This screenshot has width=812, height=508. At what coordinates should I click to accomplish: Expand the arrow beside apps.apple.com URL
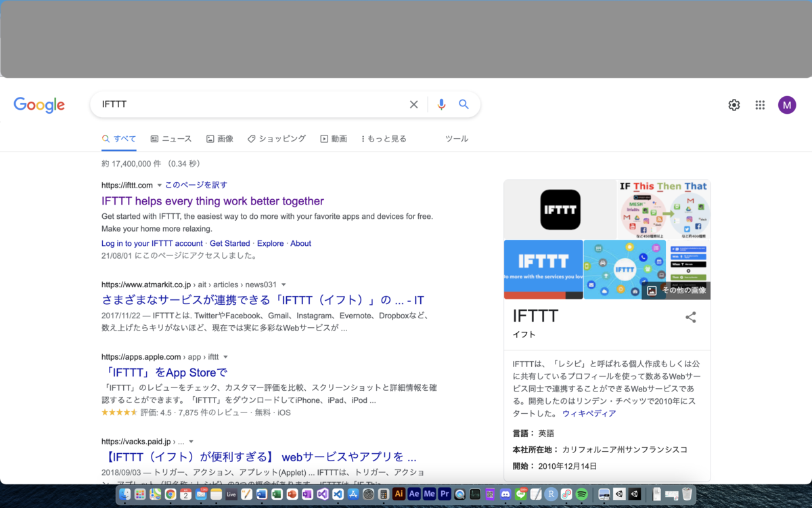(225, 357)
